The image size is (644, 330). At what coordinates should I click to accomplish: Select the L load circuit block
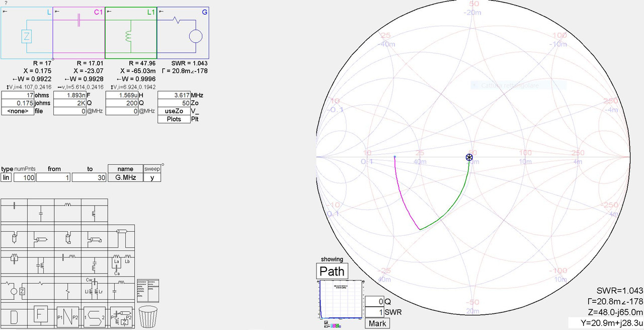27,33
